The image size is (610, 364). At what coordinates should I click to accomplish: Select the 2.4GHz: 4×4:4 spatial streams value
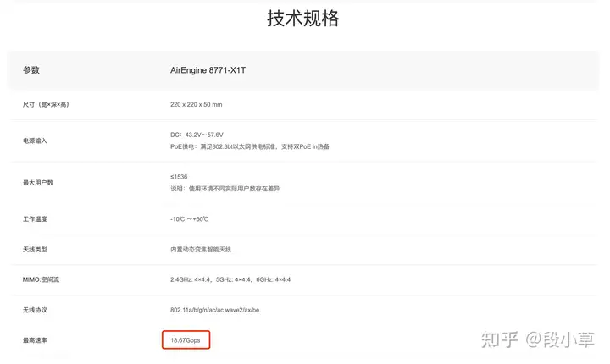coord(230,279)
